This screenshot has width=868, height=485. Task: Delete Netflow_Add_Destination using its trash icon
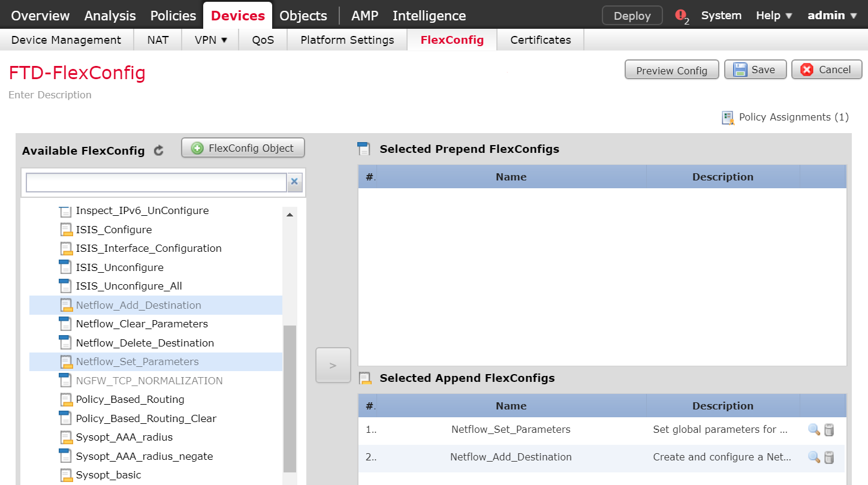829,457
